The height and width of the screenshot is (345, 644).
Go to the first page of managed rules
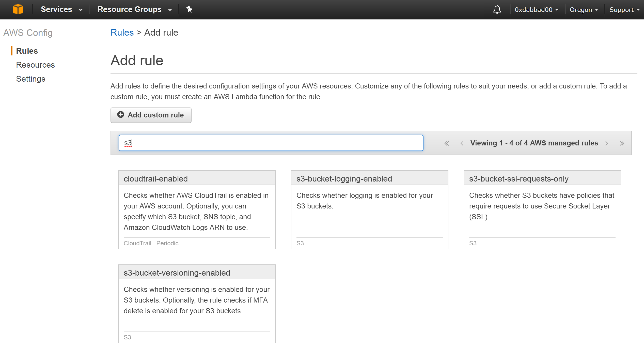(447, 143)
